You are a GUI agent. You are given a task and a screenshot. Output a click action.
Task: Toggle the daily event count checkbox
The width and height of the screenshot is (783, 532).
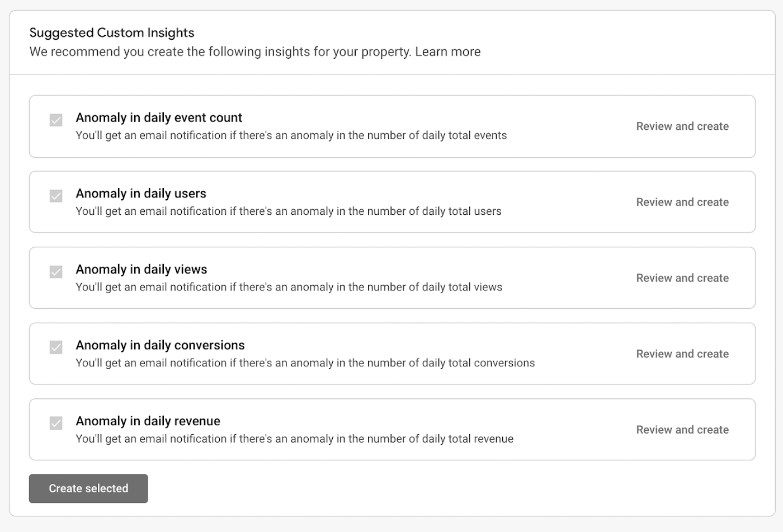[56, 120]
